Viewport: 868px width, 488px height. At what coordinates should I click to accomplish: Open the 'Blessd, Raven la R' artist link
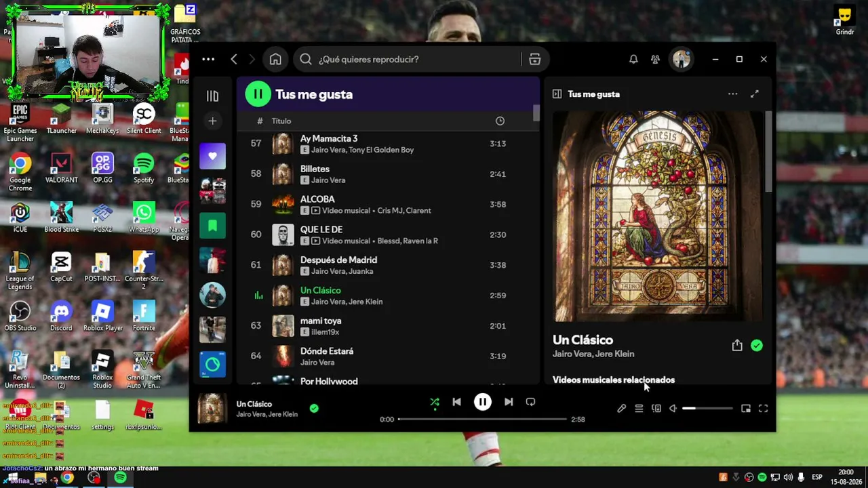408,241
